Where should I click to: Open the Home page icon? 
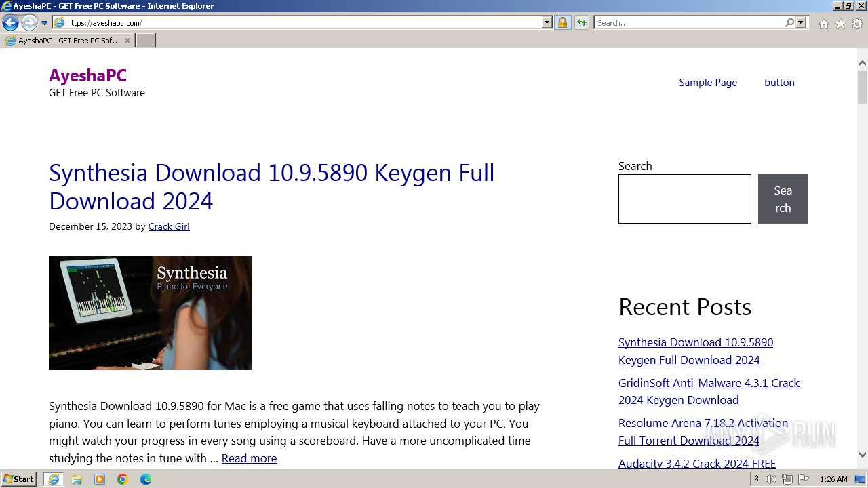point(823,24)
